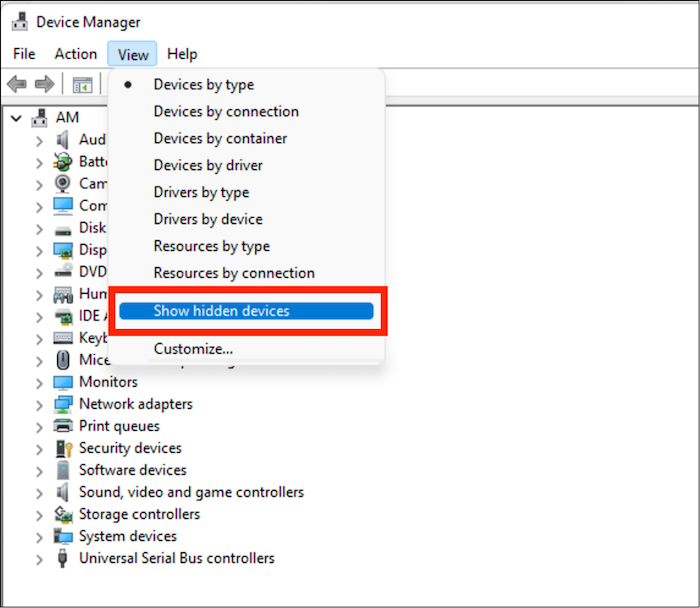
Task: Click the Display adapters icon
Action: coord(62,250)
